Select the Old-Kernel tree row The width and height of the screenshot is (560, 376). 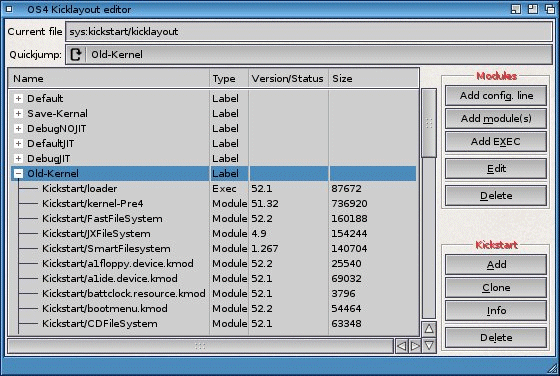pyautogui.click(x=214, y=174)
